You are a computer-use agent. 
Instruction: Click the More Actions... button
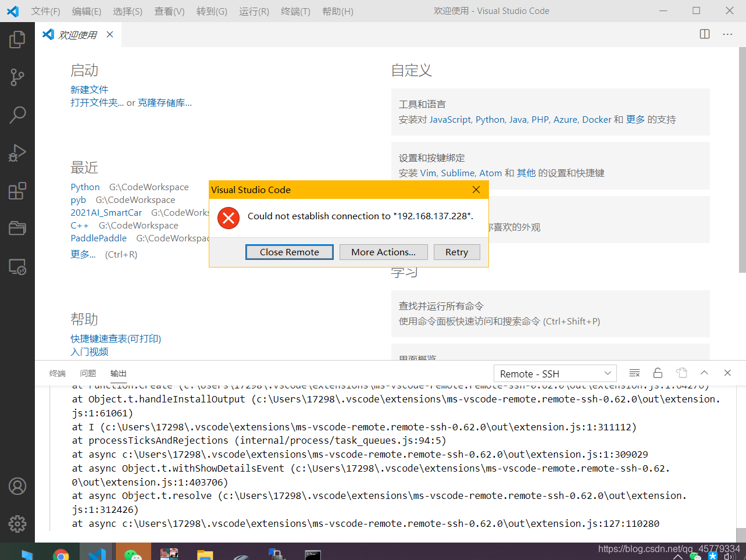(x=383, y=252)
